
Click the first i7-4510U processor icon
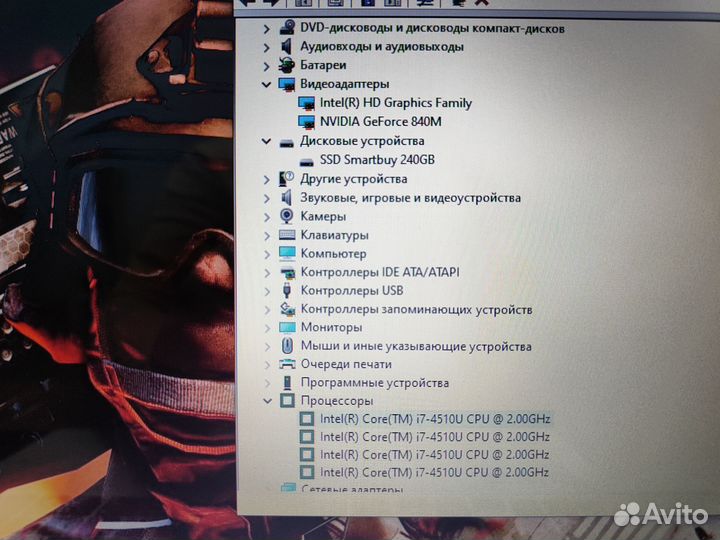click(x=307, y=418)
